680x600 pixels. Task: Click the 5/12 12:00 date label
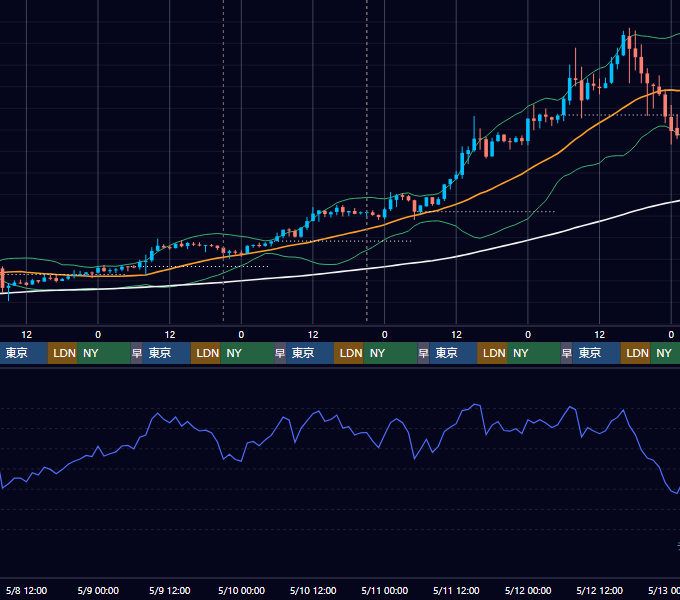599,590
